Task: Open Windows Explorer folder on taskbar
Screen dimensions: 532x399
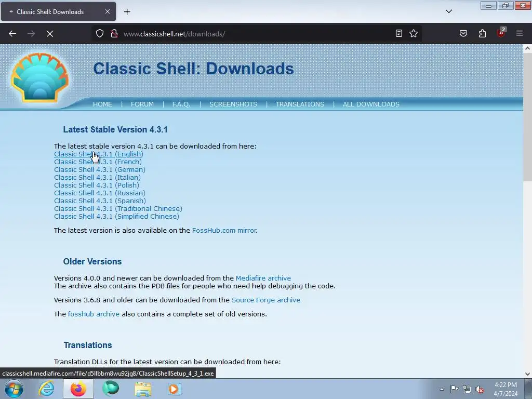Action: [x=143, y=389]
